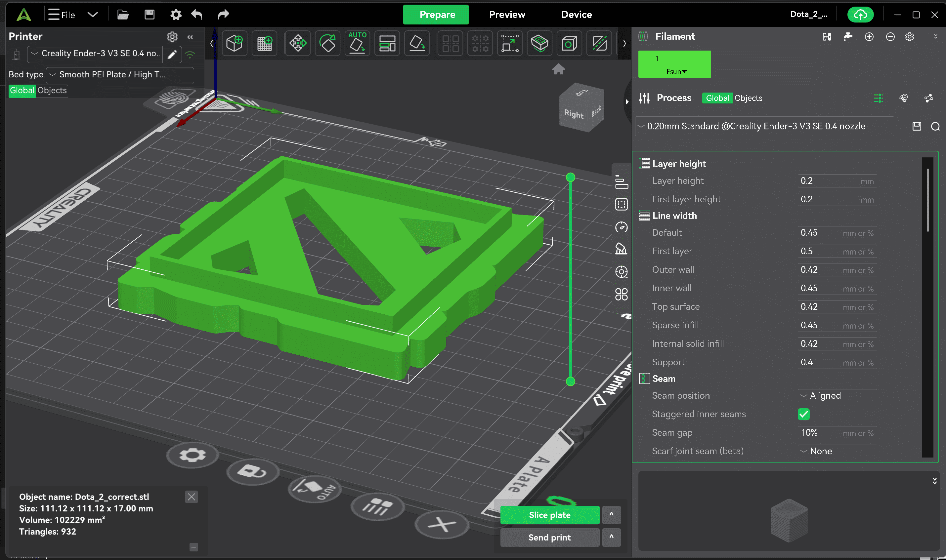Screen dimensions: 946x560
Task: Open the printer preset dropdown
Action: coord(96,54)
